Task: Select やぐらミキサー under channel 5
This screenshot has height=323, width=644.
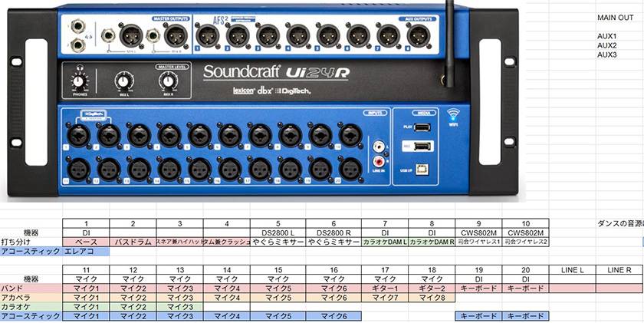Action: pyautogui.click(x=278, y=242)
